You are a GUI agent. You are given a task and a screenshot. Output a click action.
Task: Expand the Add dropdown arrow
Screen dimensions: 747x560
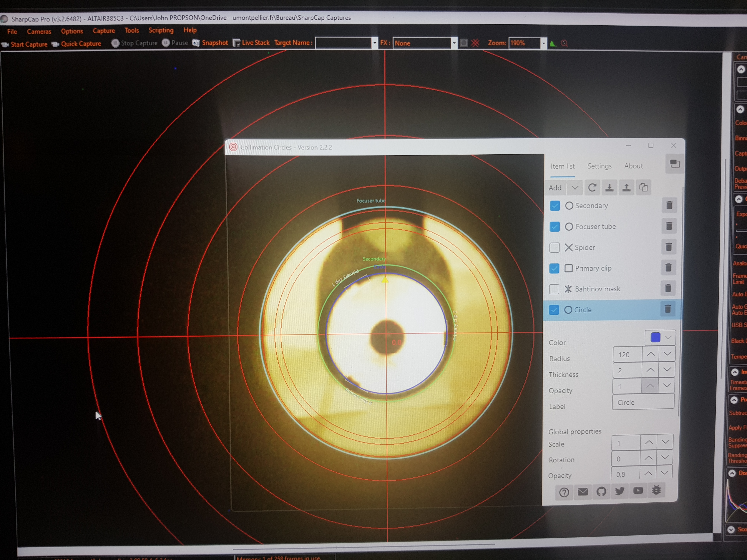coord(575,188)
